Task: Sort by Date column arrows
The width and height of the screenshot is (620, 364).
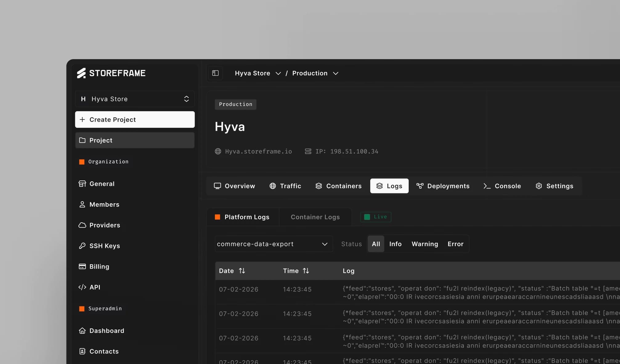Action: point(242,271)
